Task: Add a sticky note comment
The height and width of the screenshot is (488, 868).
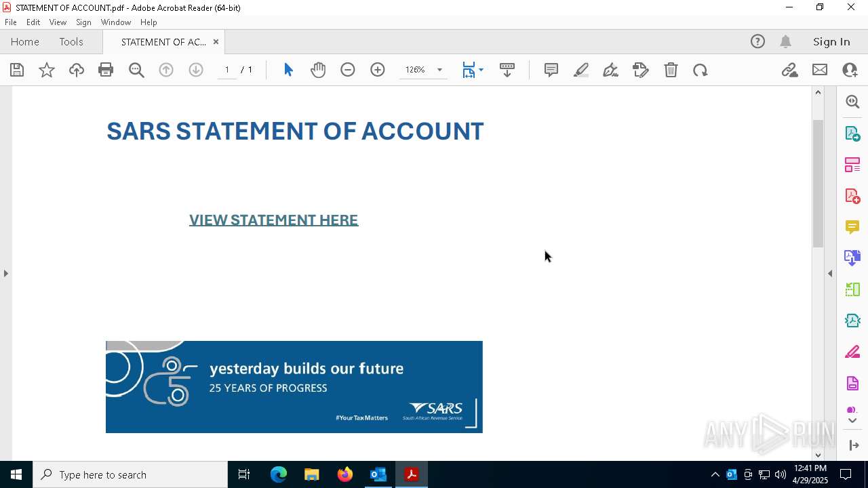Action: click(x=551, y=70)
